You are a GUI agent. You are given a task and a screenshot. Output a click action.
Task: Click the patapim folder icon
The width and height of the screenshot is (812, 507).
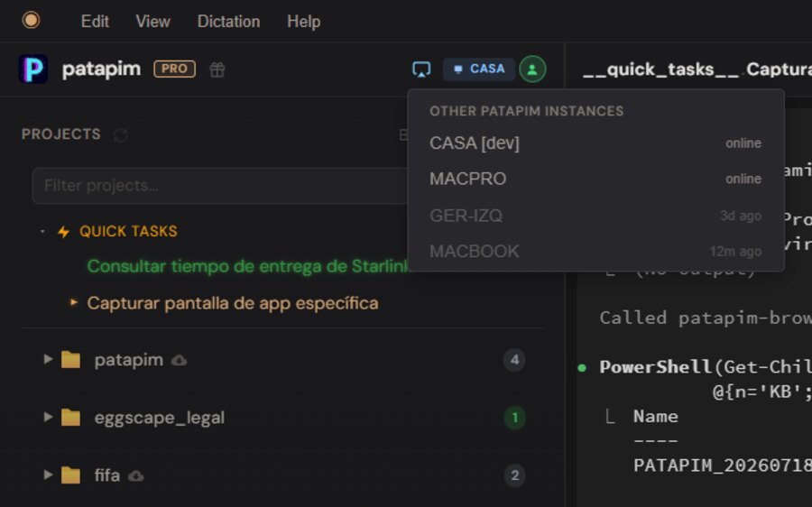(70, 359)
